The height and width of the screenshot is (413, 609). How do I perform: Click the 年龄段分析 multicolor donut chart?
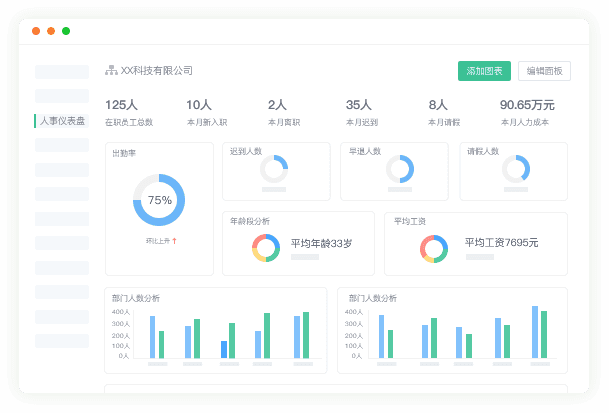pyautogui.click(x=266, y=247)
